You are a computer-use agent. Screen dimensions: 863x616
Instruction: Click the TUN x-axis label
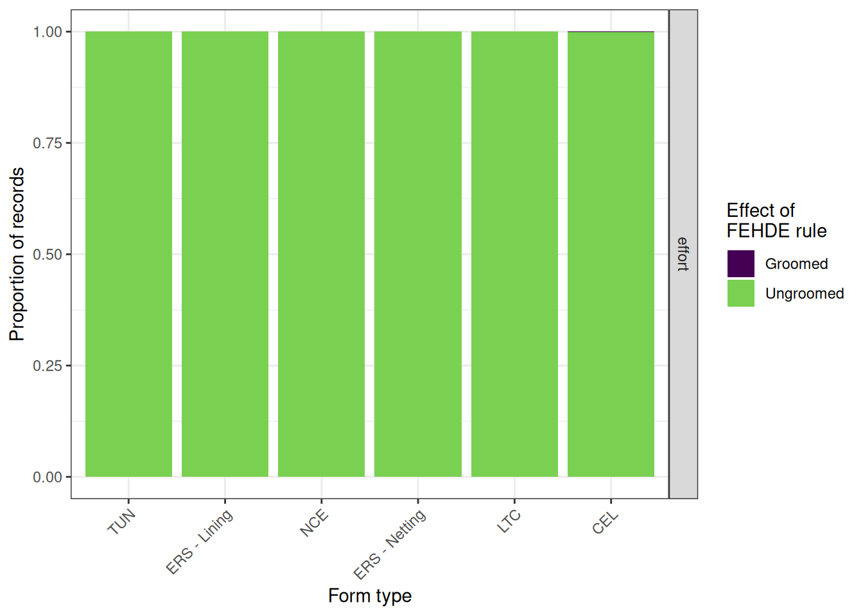121,522
